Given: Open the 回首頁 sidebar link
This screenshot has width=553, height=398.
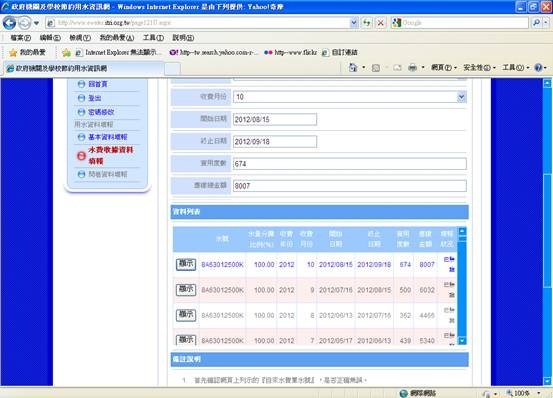Looking at the screenshot, I should 98,84.
